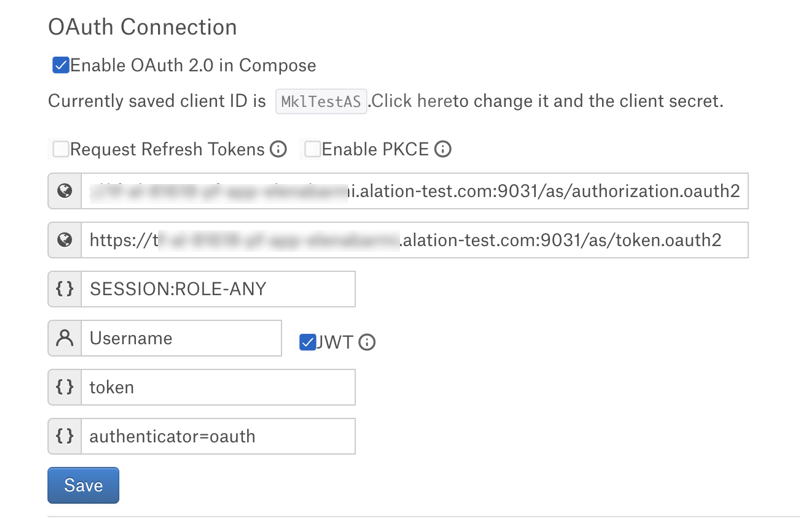Tick the Enable PKCE checkbox
800x518 pixels.
click(312, 149)
